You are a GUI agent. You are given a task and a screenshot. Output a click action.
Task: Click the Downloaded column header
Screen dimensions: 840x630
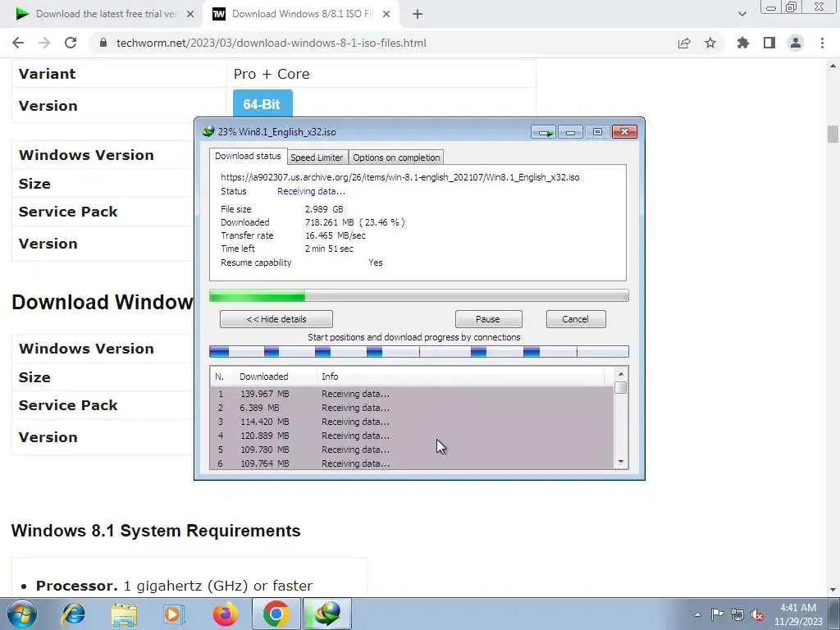point(276,377)
